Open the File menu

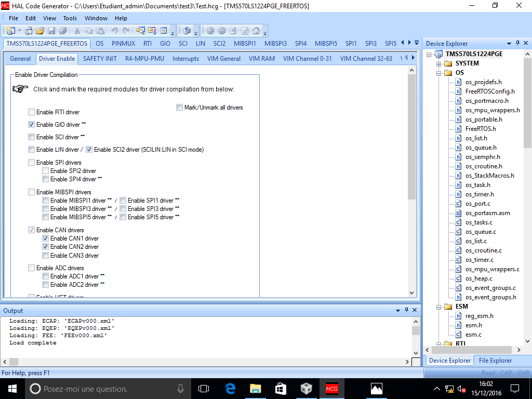click(13, 18)
